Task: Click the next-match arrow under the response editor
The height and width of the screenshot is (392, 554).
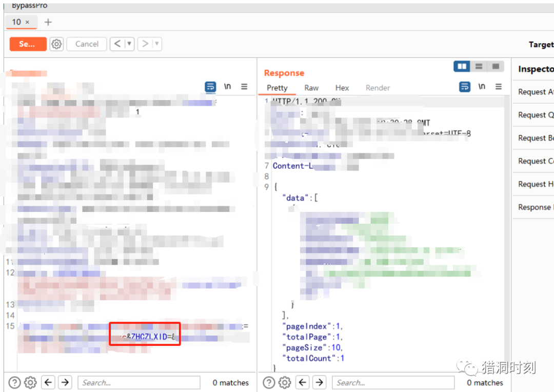Action: point(319,382)
